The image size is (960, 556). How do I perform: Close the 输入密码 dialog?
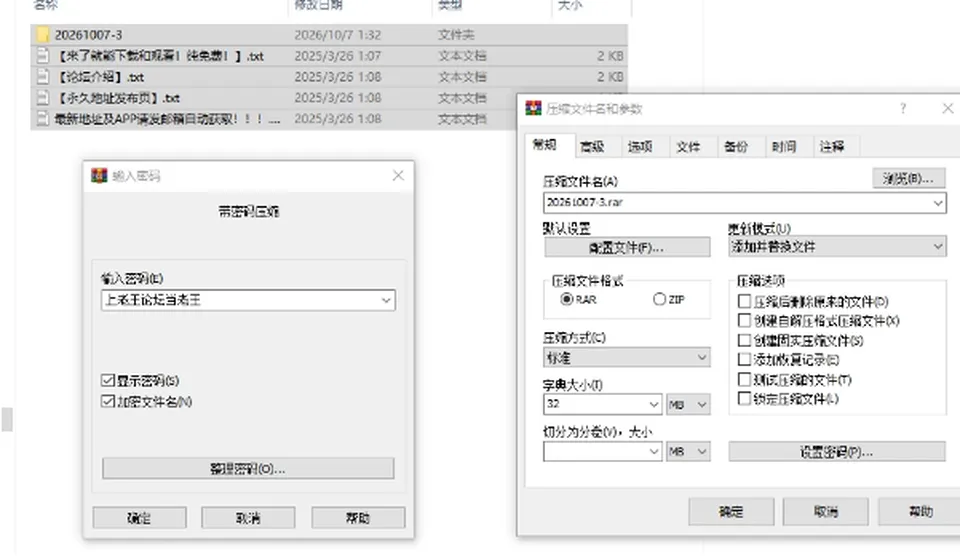pyautogui.click(x=398, y=176)
